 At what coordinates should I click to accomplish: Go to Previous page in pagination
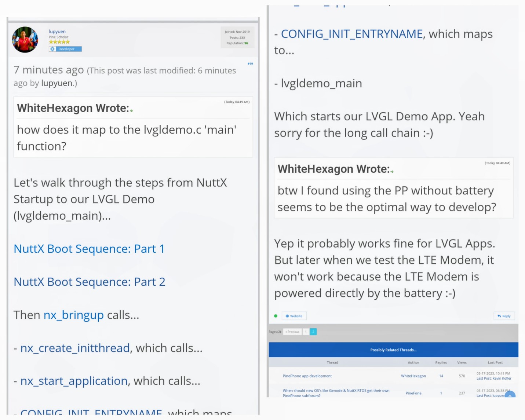pyautogui.click(x=292, y=332)
